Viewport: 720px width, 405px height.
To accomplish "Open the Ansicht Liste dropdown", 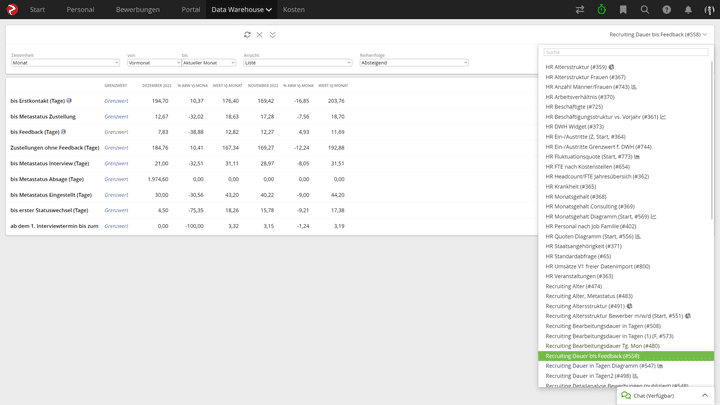I will 298,63.
